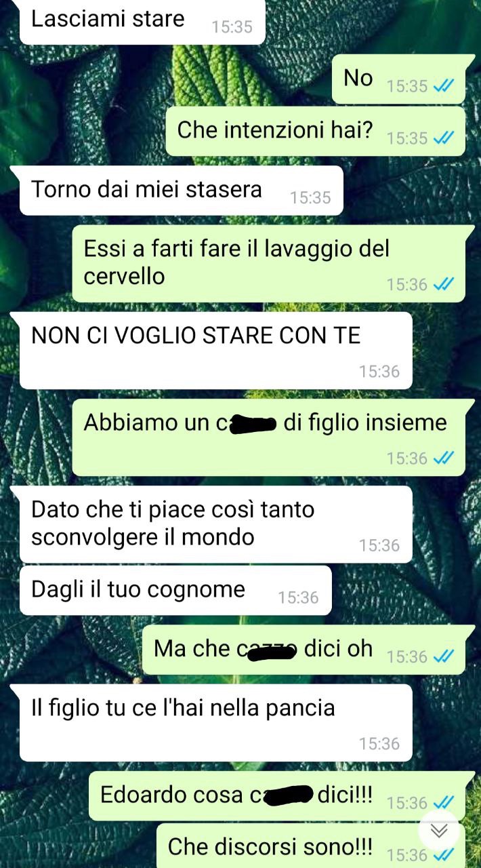
Task: Tap the 'Ma che... dici oh' message bubble
Action: 304,650
